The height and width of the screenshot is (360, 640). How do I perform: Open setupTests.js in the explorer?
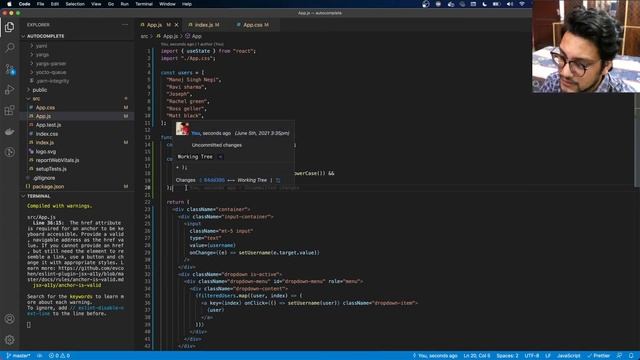(x=51, y=169)
